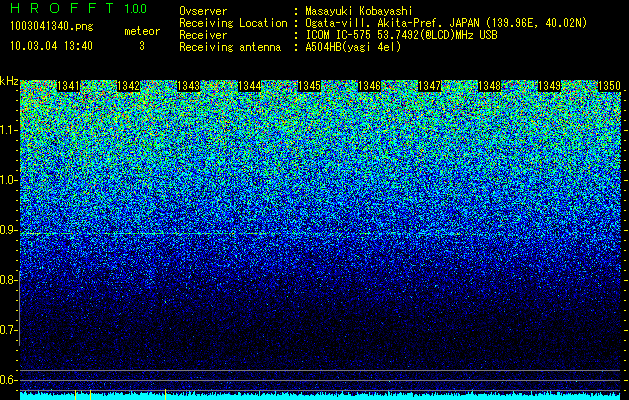The height and width of the screenshot is (400, 629).
Task: Click the 1350 time label
Action: pyautogui.click(x=610, y=86)
